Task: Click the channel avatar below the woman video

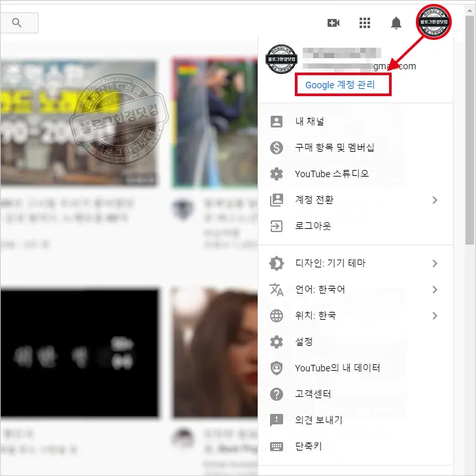Action: click(x=183, y=438)
